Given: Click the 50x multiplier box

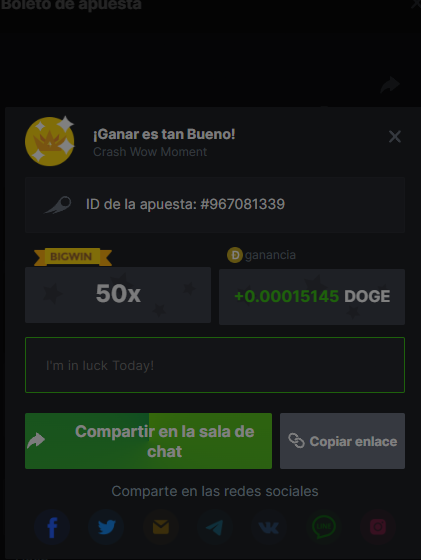Looking at the screenshot, I should tap(118, 295).
